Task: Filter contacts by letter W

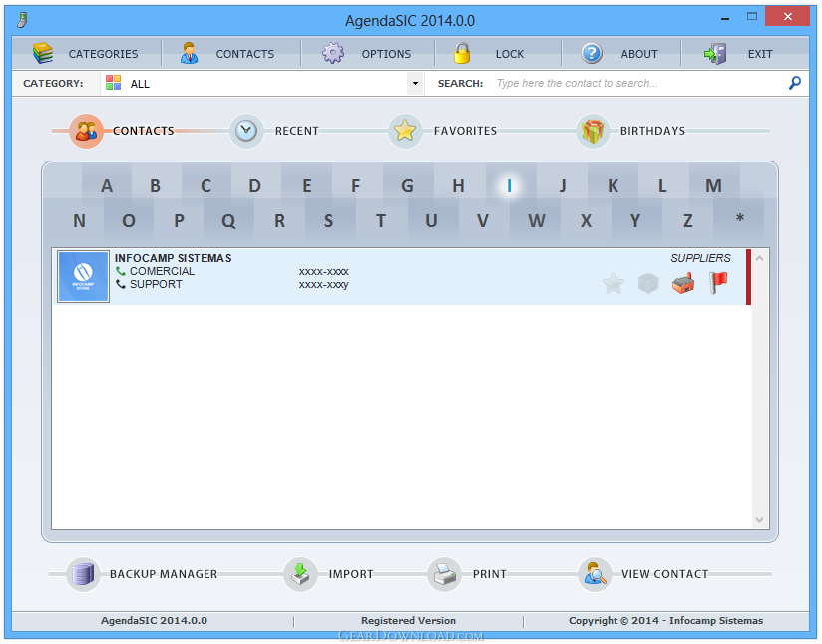Action: pos(536,220)
